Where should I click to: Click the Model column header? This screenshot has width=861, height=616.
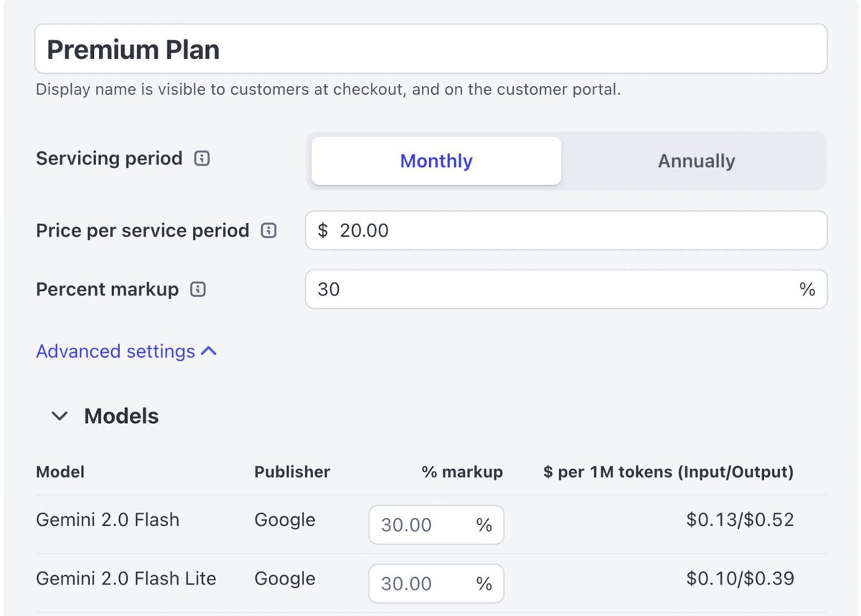(60, 472)
